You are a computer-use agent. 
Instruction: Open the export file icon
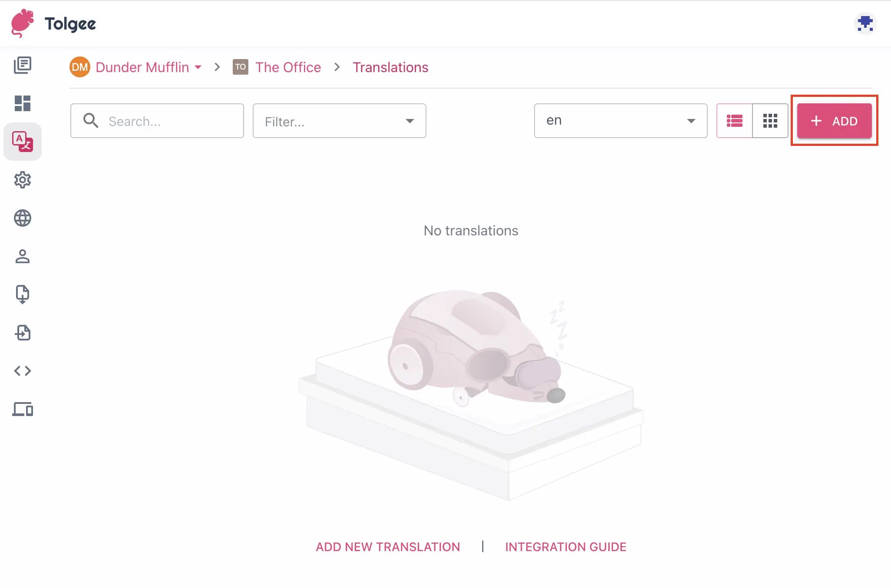(23, 333)
